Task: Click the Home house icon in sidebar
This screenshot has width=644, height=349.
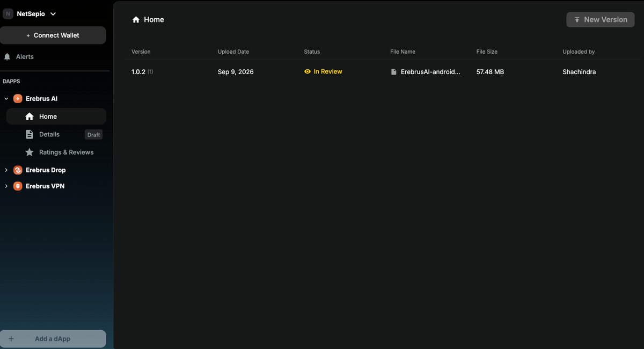Action: (30, 117)
